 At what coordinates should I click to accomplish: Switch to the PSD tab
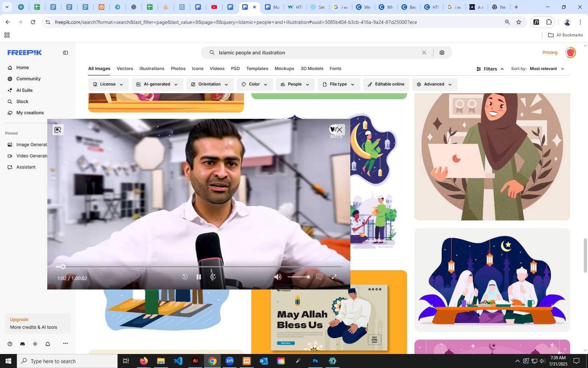[235, 69]
